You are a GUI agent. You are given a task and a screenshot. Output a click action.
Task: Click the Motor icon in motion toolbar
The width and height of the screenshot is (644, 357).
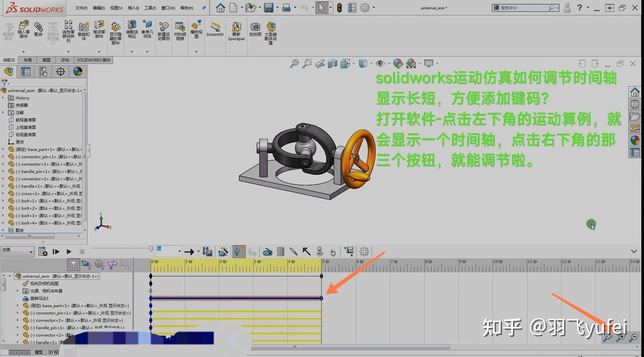point(267,252)
